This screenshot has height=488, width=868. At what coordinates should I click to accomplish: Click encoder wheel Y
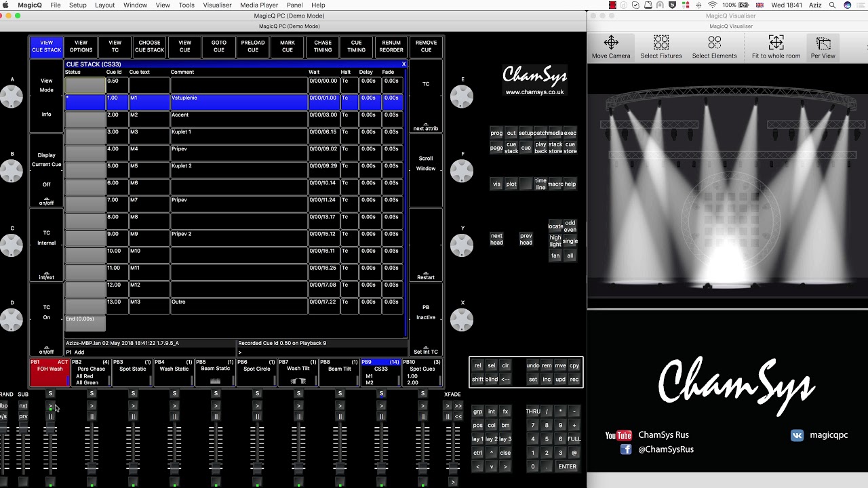[x=462, y=245]
